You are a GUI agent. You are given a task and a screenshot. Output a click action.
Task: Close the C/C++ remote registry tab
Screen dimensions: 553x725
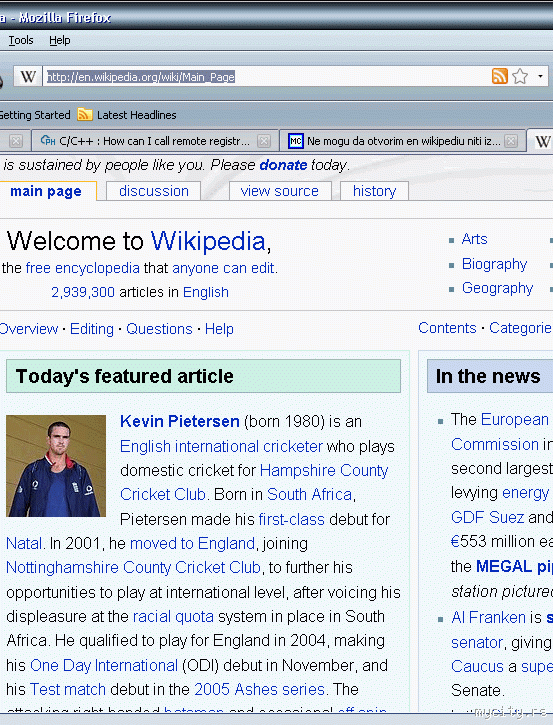pyautogui.click(x=264, y=141)
